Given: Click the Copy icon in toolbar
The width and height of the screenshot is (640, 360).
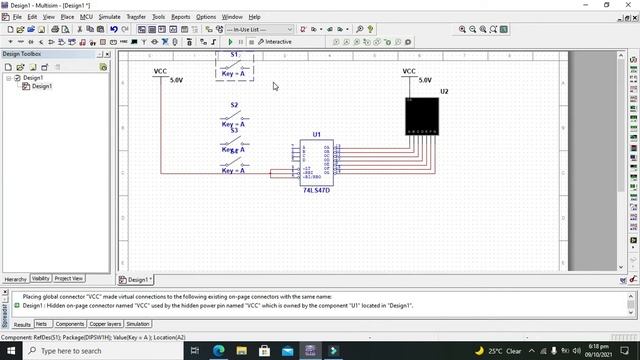Looking at the screenshot, I should [x=90, y=29].
